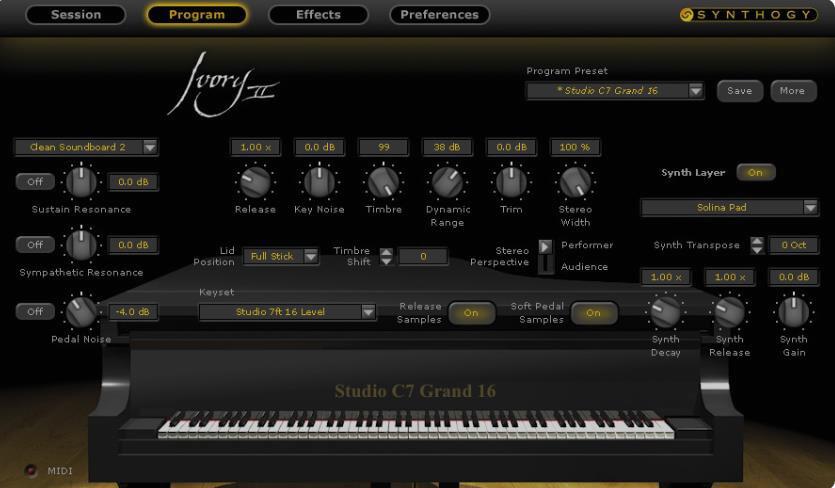835x488 pixels.
Task: Click the Synth Release 1.00 x field
Action: [730, 277]
